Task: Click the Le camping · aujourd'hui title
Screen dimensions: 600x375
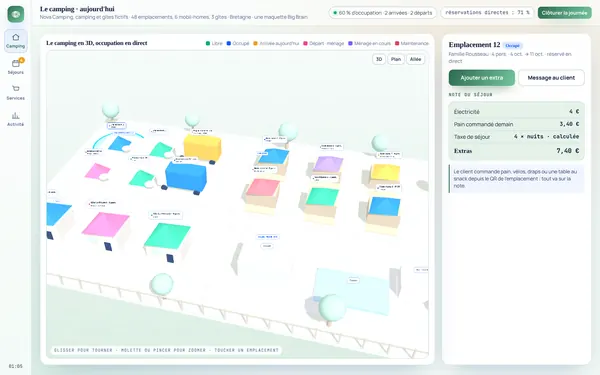Action: click(77, 9)
